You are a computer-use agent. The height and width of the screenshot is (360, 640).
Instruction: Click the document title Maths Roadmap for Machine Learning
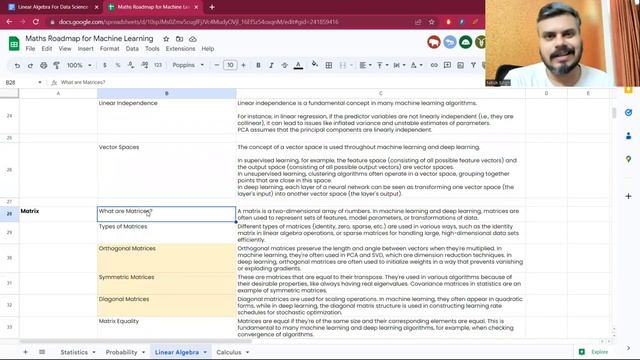(89, 38)
